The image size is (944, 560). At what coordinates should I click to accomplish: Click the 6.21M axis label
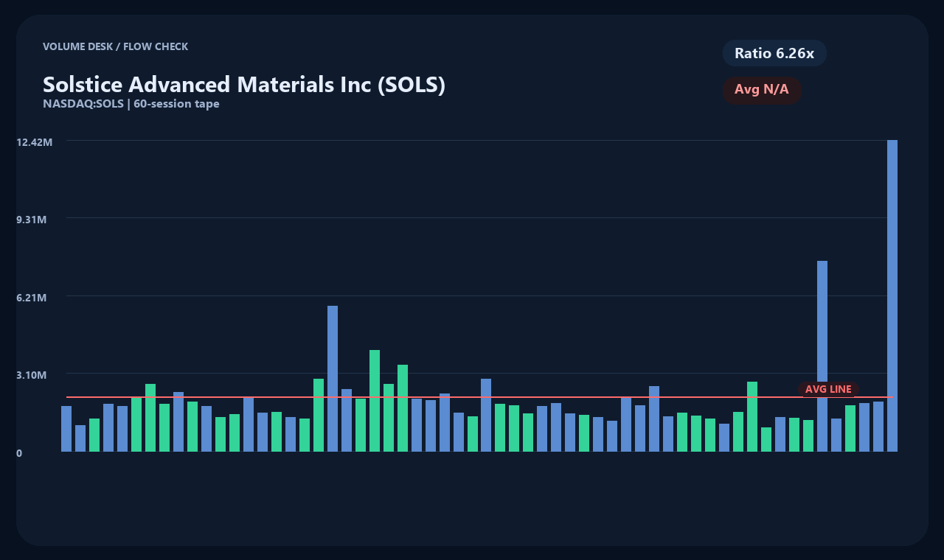point(32,298)
